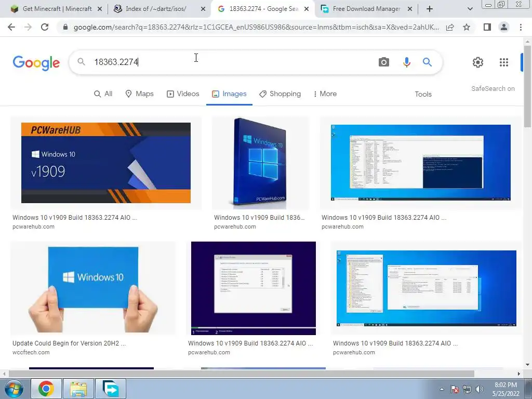Open the Windows setup edition list thumbnail
The height and width of the screenshot is (399, 532).
pos(254,288)
